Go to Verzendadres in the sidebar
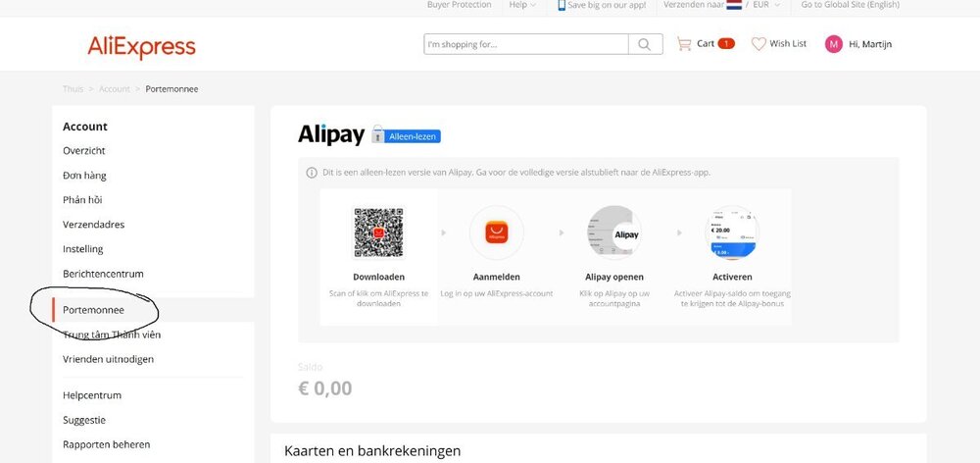Image resolution: width=980 pixels, height=463 pixels. [x=93, y=225]
